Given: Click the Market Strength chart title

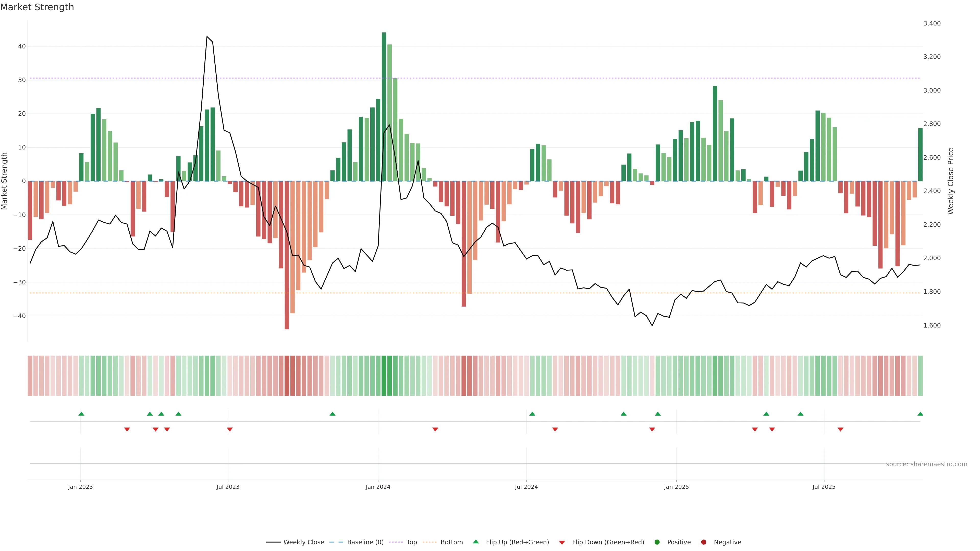Looking at the screenshot, I should click(37, 7).
